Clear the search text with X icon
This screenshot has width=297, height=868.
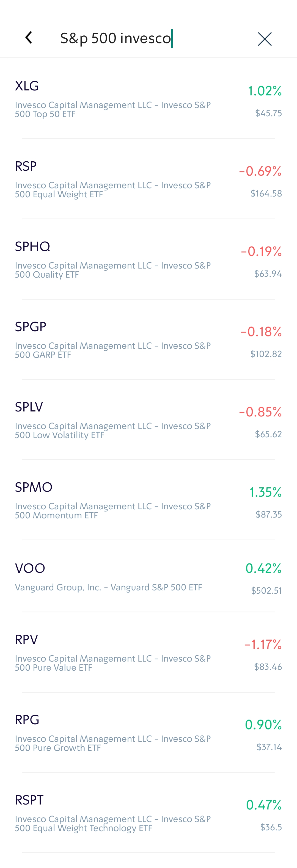[x=264, y=39]
